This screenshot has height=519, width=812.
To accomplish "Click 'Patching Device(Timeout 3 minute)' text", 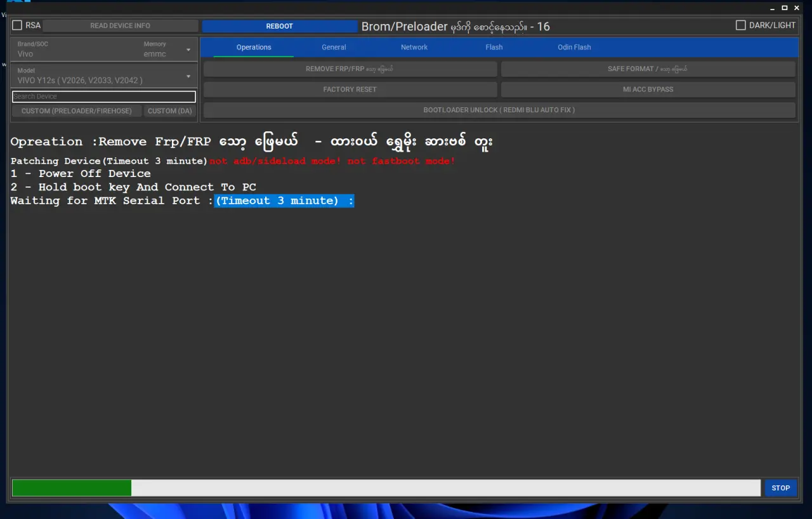I will [x=109, y=161].
